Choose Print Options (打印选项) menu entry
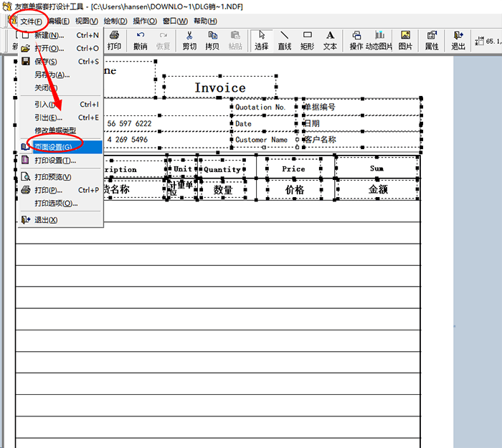Image resolution: width=502 pixels, height=448 pixels. coord(60,203)
